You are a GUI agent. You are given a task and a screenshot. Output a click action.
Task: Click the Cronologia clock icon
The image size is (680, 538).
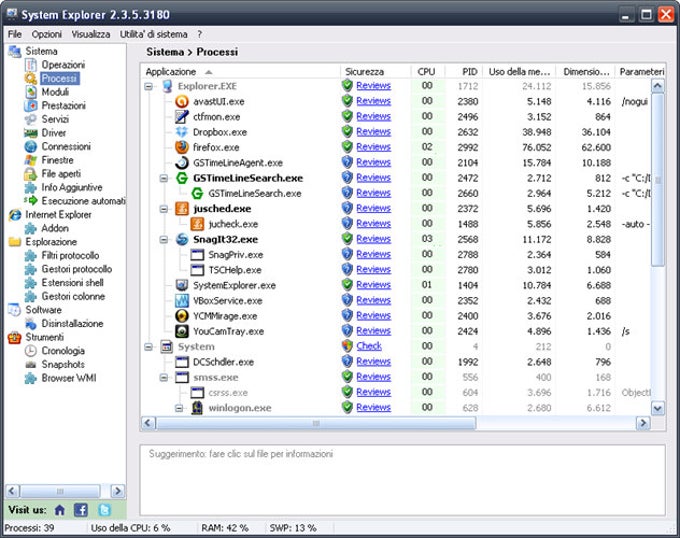click(30, 351)
